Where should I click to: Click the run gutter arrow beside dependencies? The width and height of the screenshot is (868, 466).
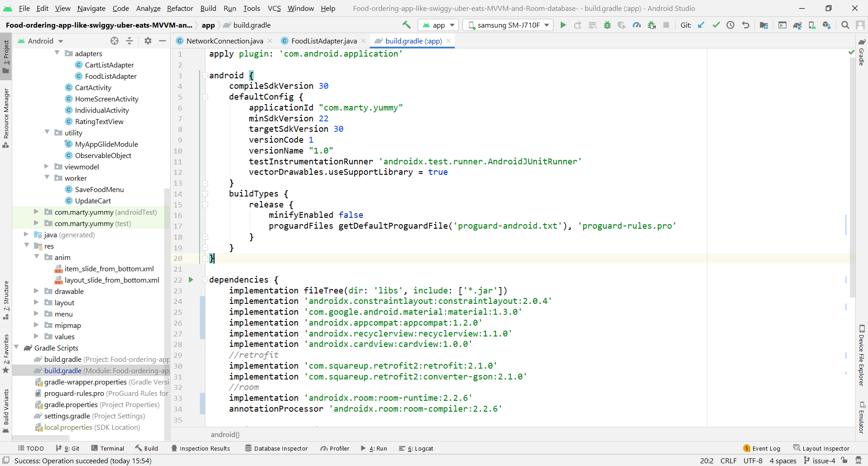(x=191, y=279)
